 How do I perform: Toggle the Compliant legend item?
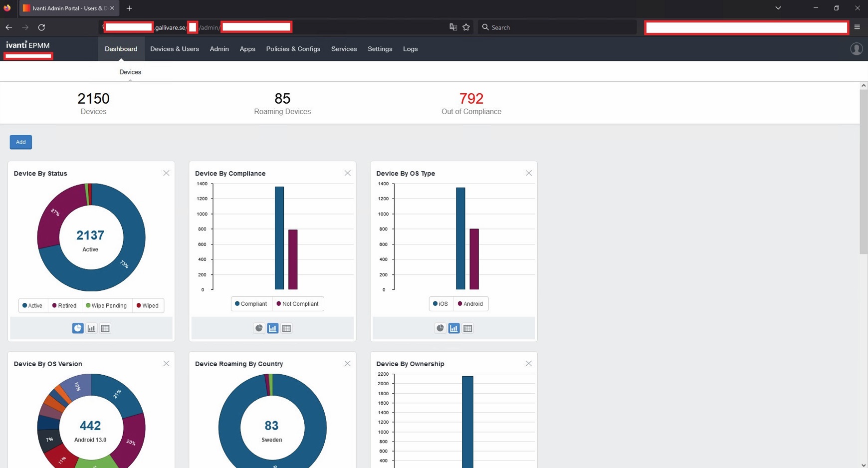click(251, 304)
